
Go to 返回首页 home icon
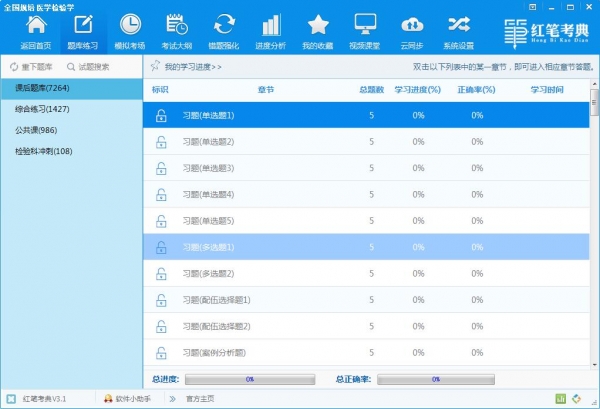[x=36, y=25]
